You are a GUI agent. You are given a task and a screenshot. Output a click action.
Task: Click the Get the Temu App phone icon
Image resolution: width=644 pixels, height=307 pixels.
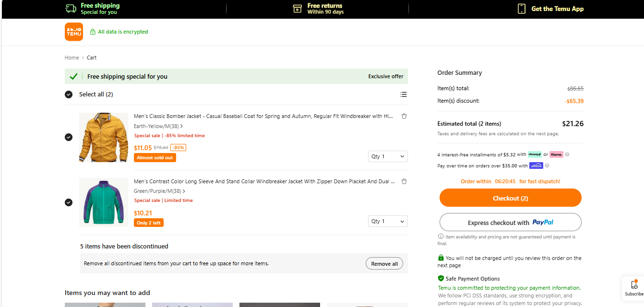(x=522, y=9)
